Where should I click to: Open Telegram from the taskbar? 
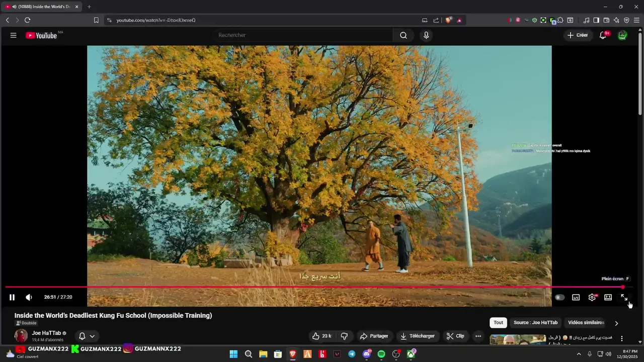tap(352, 354)
